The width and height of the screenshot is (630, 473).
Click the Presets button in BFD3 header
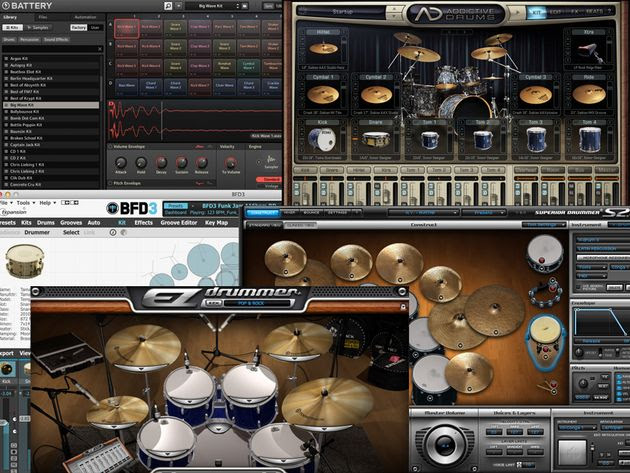(175, 206)
